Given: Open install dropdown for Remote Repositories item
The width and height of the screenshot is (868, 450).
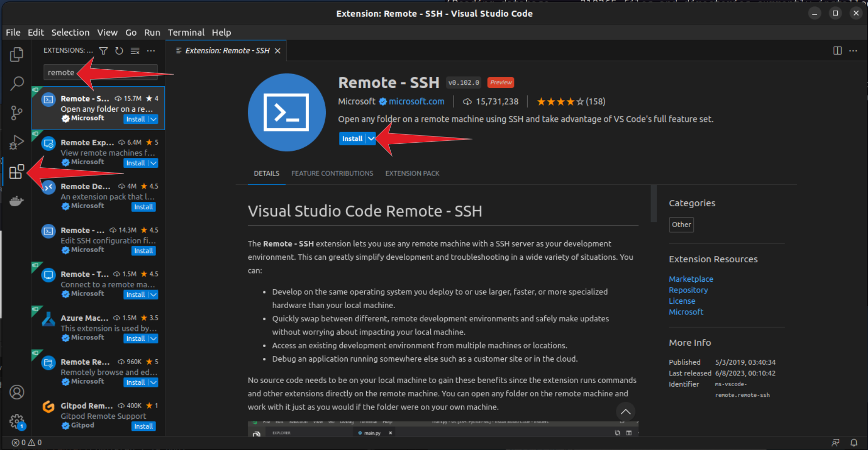Looking at the screenshot, I should point(154,382).
